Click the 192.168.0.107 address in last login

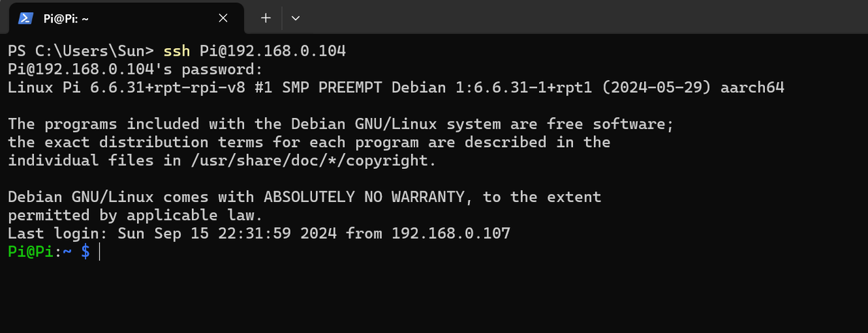coord(451,234)
